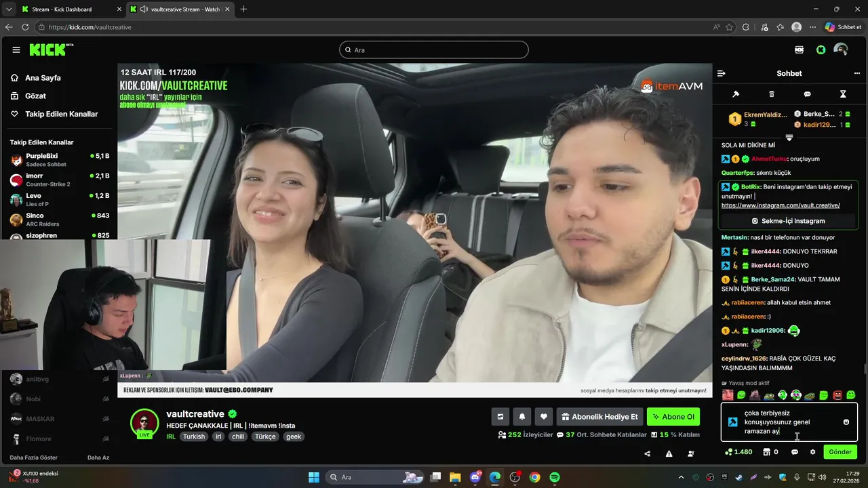This screenshot has width=868, height=488.
Task: Click the Abone Ol subscribe button
Action: (673, 417)
